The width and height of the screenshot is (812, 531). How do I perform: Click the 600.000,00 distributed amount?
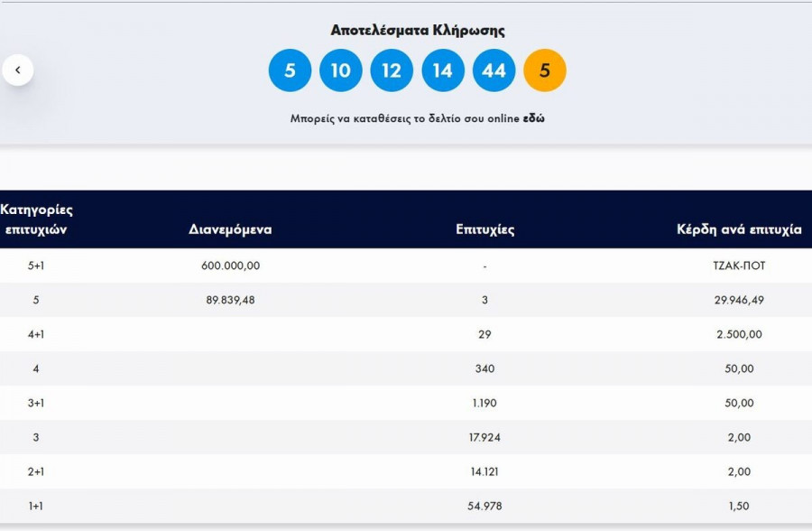[x=230, y=265]
